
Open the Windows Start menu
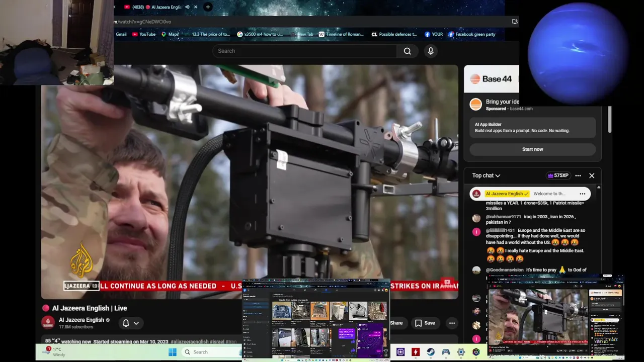click(x=173, y=352)
